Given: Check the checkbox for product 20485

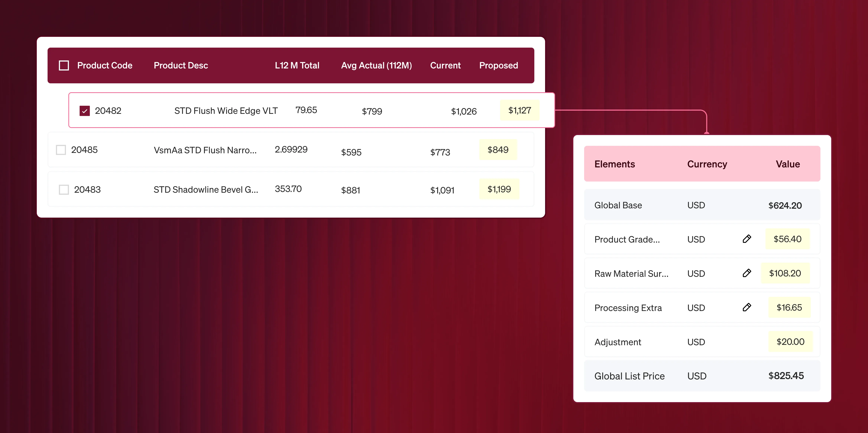Looking at the screenshot, I should pyautogui.click(x=61, y=150).
